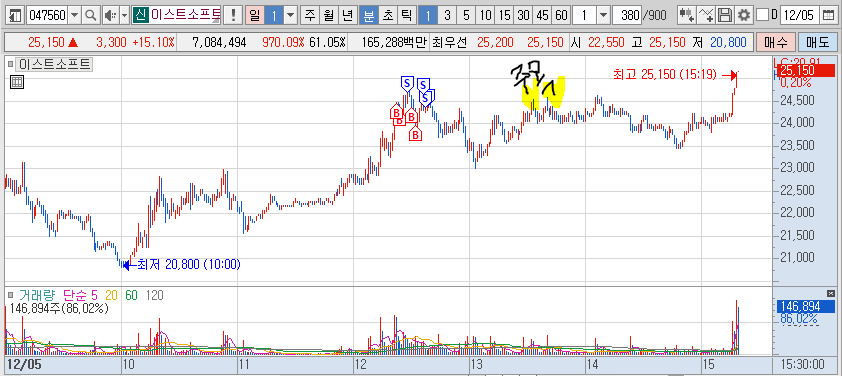Click the 매수 buy button
This screenshot has width=842, height=376.
(775, 41)
